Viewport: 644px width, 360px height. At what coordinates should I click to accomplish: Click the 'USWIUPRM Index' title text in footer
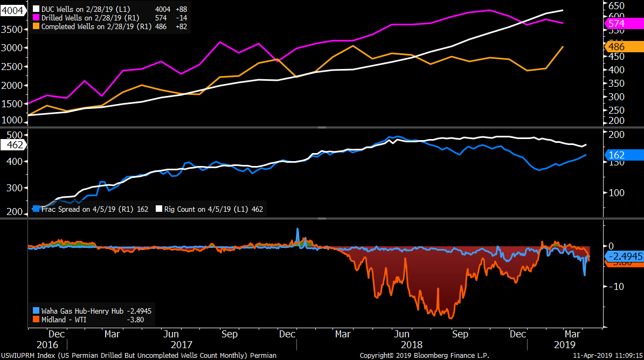coord(29,356)
